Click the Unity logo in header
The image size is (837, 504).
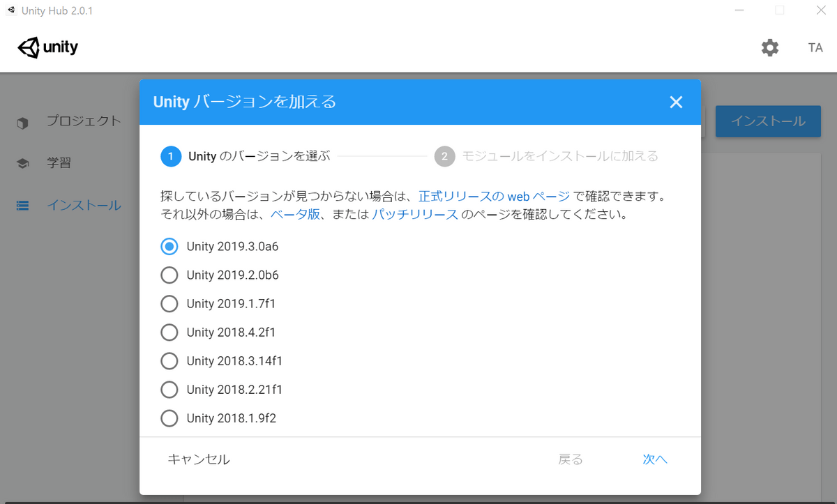coord(48,48)
